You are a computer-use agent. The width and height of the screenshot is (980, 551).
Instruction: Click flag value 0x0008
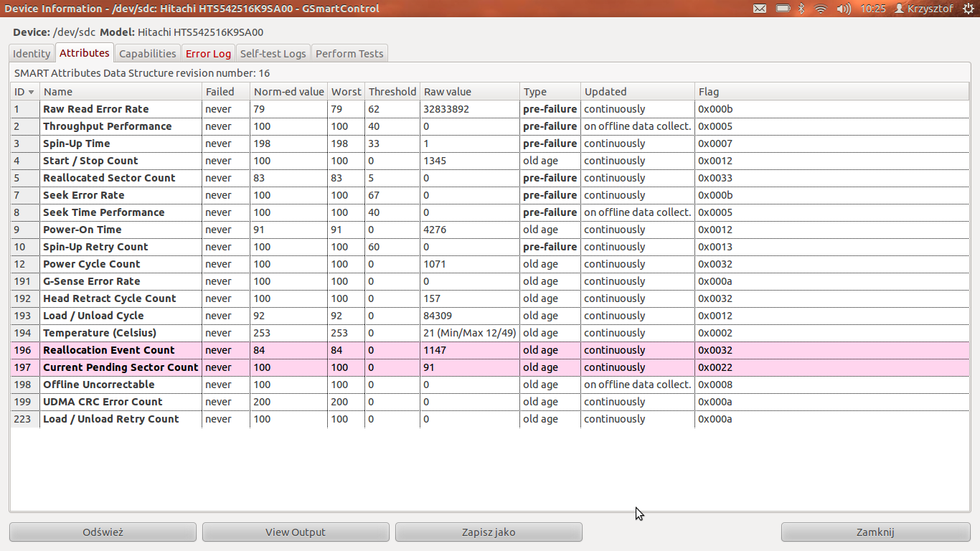(715, 385)
